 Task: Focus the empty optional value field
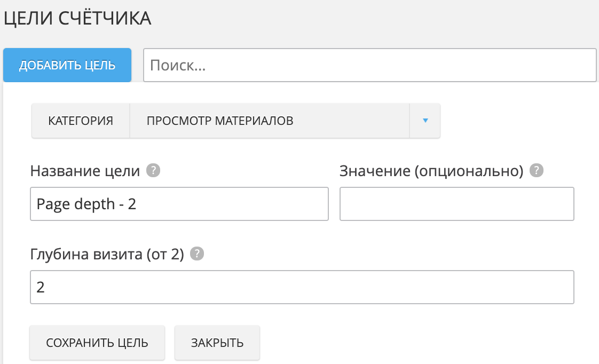(x=456, y=204)
